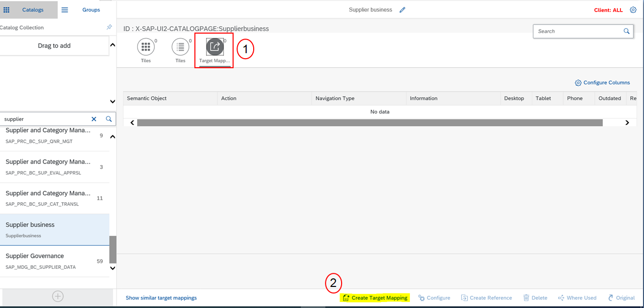Click the plus icon to add catalog

[x=58, y=296]
